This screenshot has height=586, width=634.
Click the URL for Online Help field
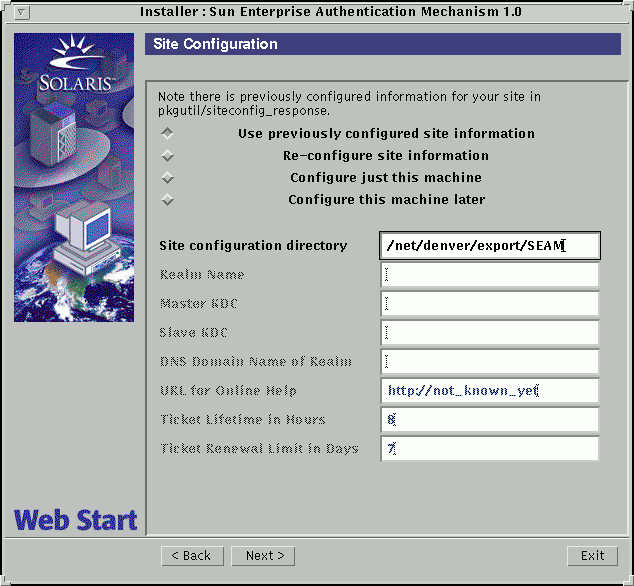490,391
